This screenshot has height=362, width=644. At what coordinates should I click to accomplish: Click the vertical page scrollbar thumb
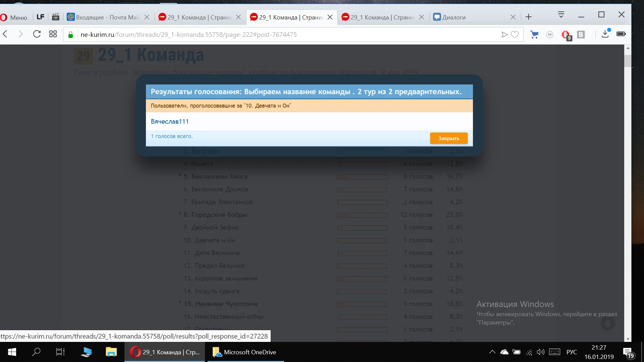(628, 61)
